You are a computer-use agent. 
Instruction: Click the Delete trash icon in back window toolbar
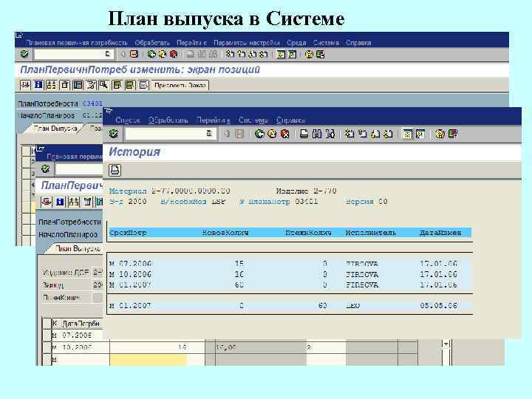point(65,85)
